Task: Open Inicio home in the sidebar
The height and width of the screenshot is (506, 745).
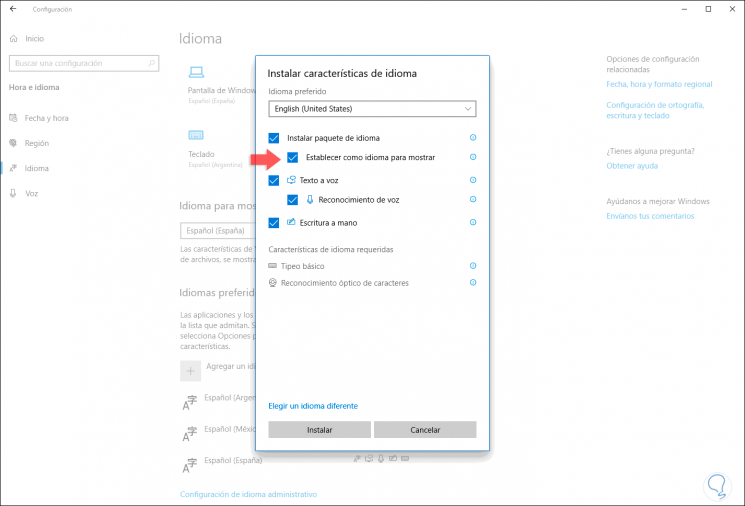Action: (28, 38)
